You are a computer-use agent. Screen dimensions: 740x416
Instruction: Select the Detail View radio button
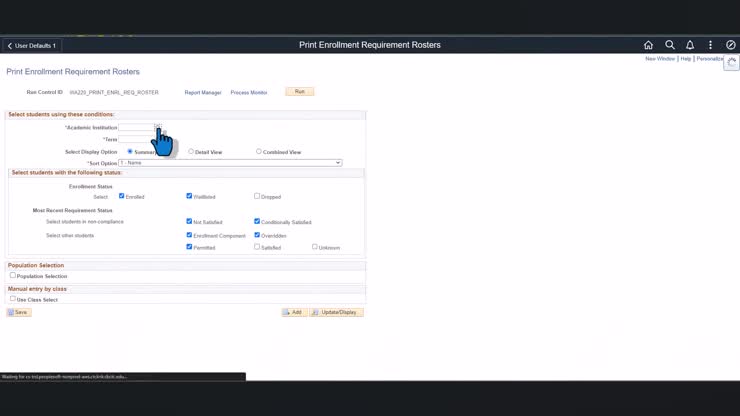click(x=191, y=152)
